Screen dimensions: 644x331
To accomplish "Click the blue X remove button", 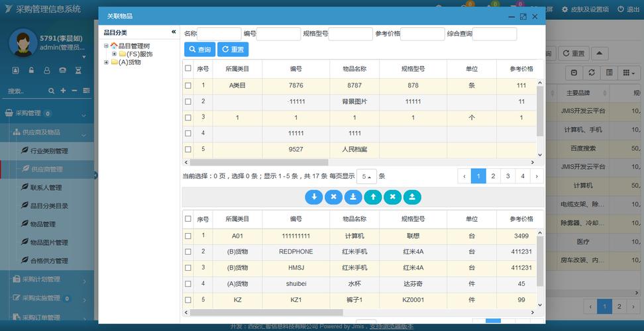I will pyautogui.click(x=333, y=197).
